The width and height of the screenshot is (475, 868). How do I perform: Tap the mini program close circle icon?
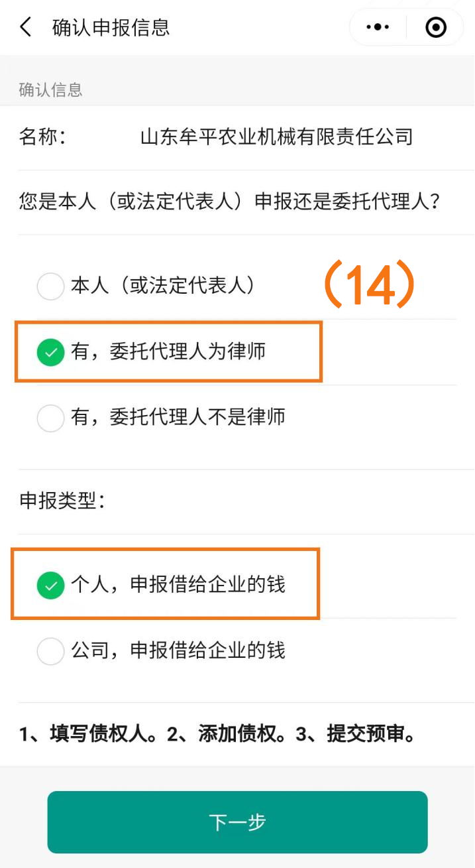435,27
